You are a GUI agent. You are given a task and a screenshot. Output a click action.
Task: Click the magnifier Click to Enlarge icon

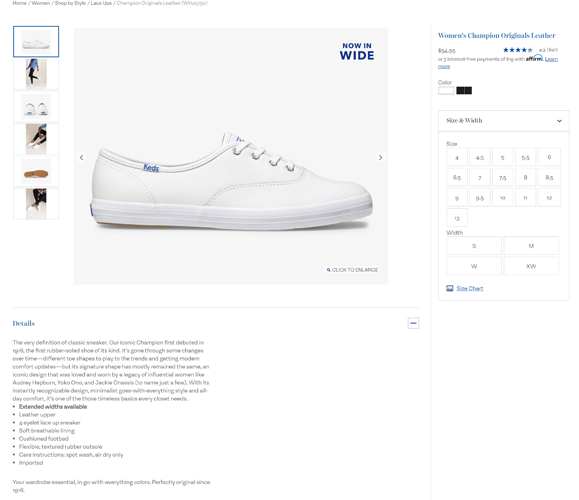tap(328, 270)
